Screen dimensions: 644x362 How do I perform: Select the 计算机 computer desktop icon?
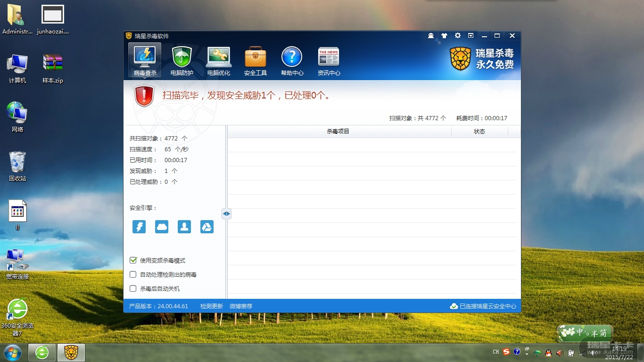(17, 69)
